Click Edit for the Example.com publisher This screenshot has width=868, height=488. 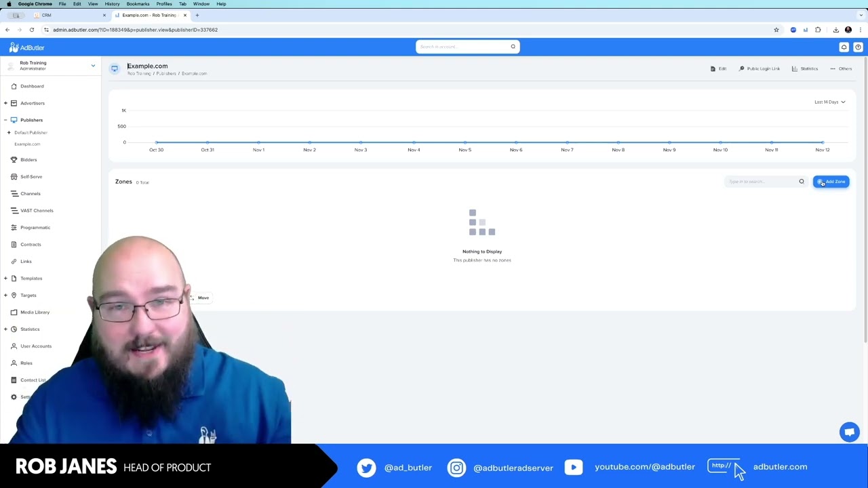pyautogui.click(x=718, y=68)
